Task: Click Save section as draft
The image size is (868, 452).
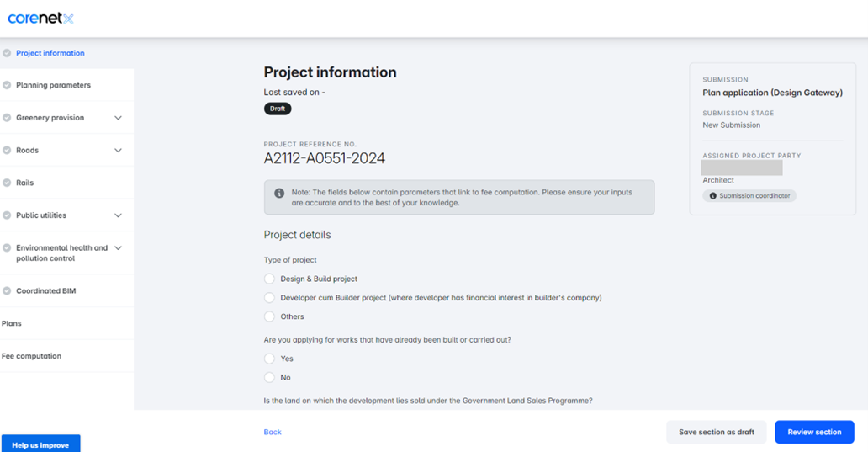Action: click(716, 432)
